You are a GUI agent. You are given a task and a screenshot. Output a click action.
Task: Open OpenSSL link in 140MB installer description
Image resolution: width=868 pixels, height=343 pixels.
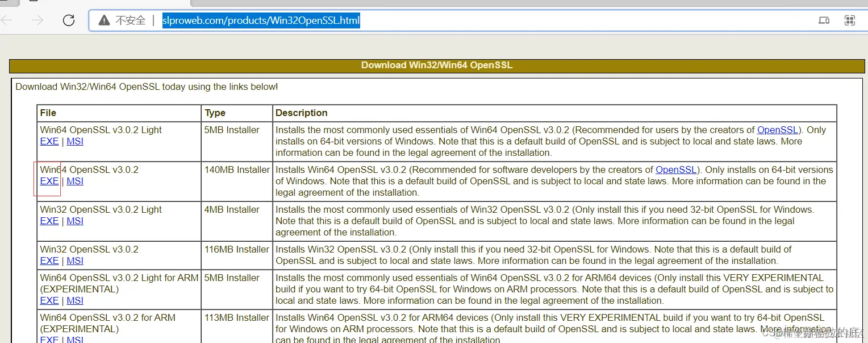(x=676, y=170)
